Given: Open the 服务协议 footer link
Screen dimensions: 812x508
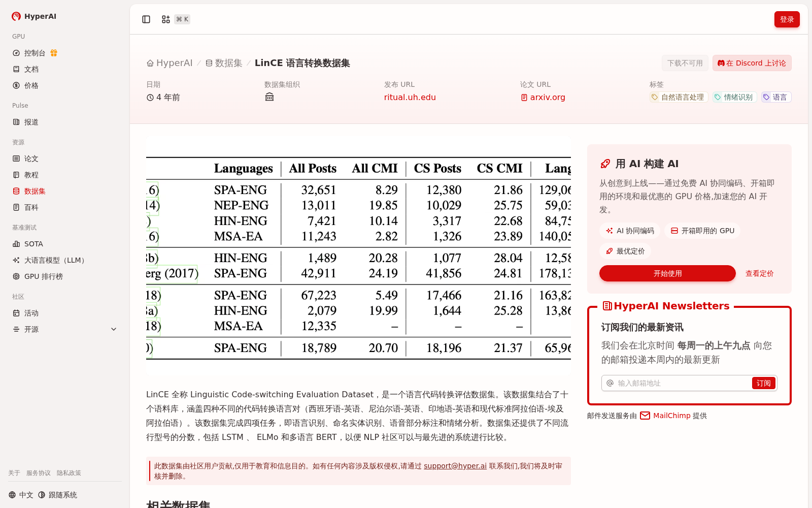Looking at the screenshot, I should (39, 473).
